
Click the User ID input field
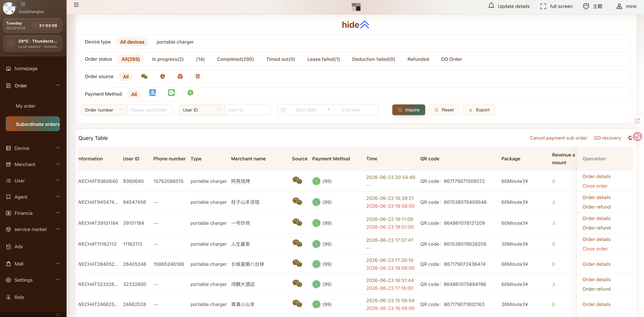click(x=247, y=110)
